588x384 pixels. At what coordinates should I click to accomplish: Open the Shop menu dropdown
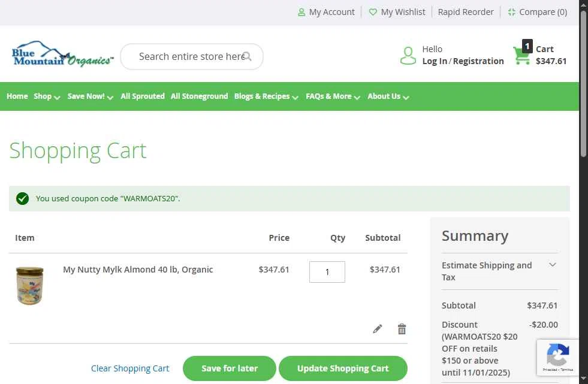tap(47, 96)
